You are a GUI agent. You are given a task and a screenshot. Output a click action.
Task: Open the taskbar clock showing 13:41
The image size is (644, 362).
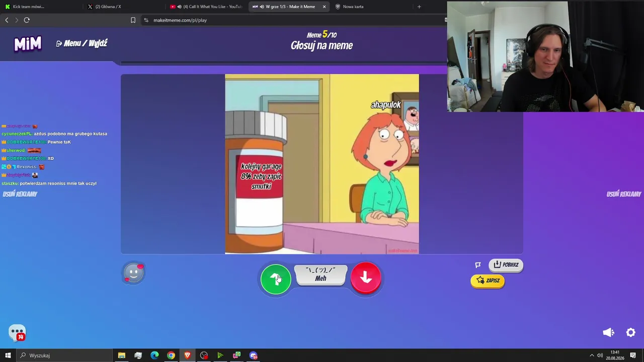614,355
